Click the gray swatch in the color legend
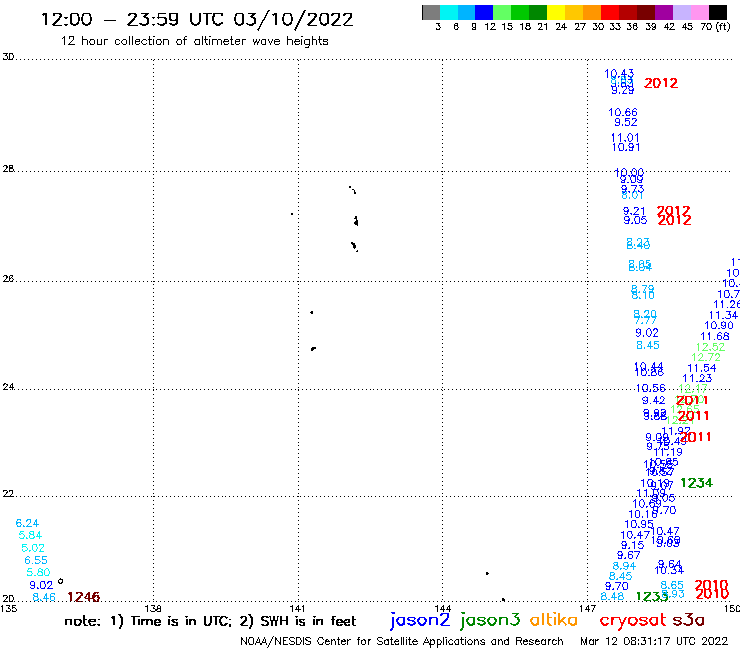 tap(431, 12)
